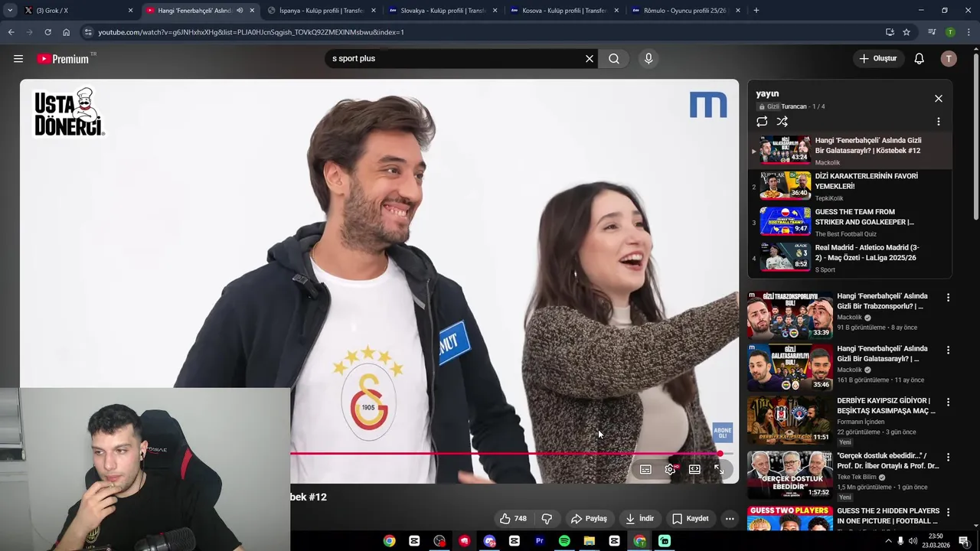The image size is (980, 551).
Task: Open account avatar menu 'T' on YouTube
Action: [949, 59]
